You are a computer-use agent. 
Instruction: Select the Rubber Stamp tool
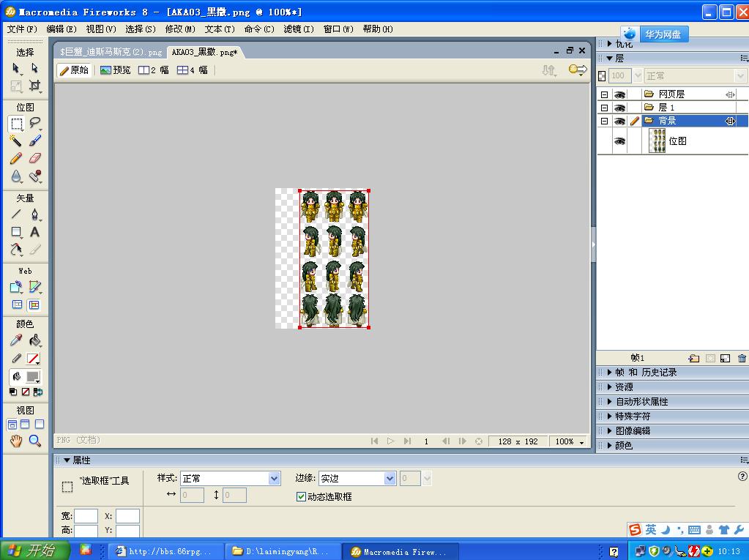tap(35, 176)
